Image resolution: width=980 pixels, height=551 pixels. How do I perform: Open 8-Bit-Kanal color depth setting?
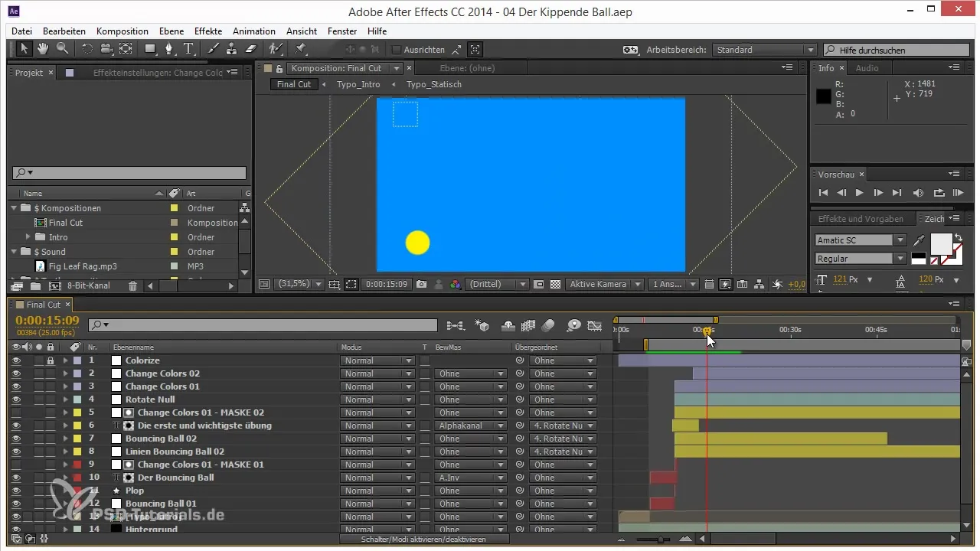point(89,285)
